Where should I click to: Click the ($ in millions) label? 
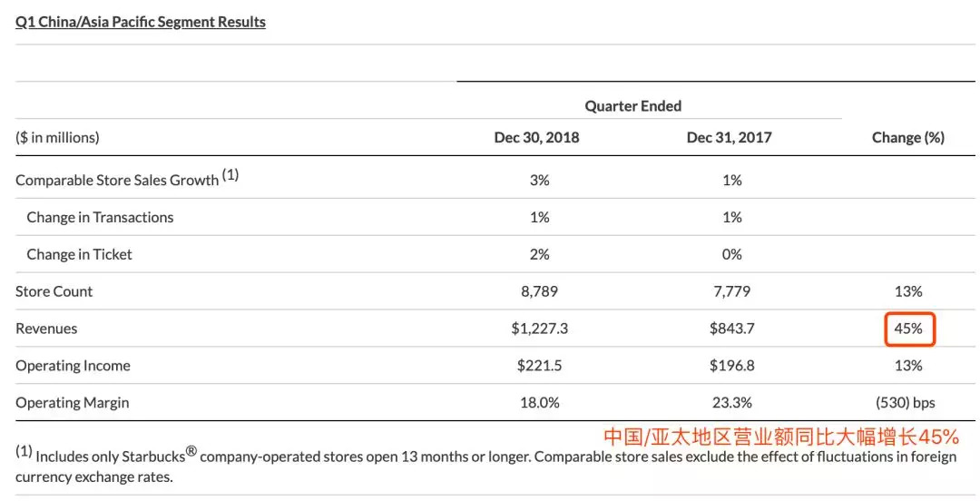pos(57,138)
